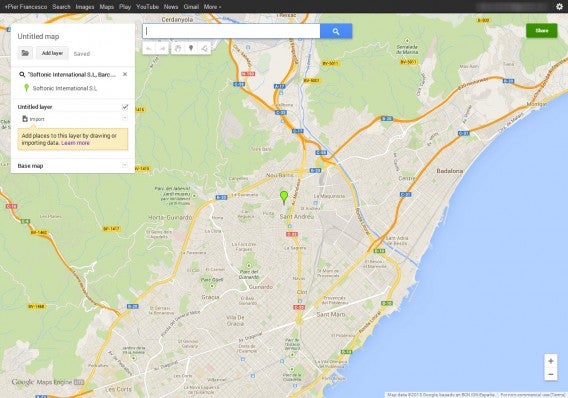This screenshot has width=568, height=398.
Task: Click the Nou Barris label on map
Action: pos(280,175)
